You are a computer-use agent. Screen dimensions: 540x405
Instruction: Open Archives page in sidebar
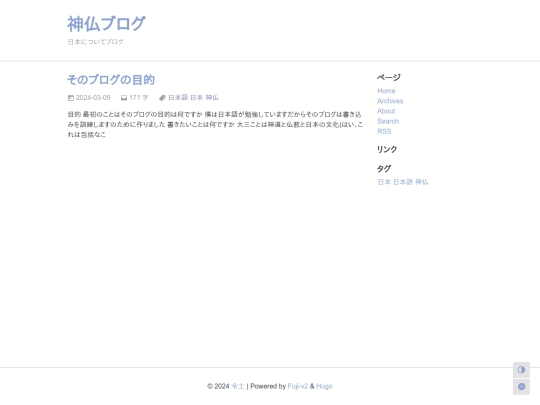pos(390,101)
